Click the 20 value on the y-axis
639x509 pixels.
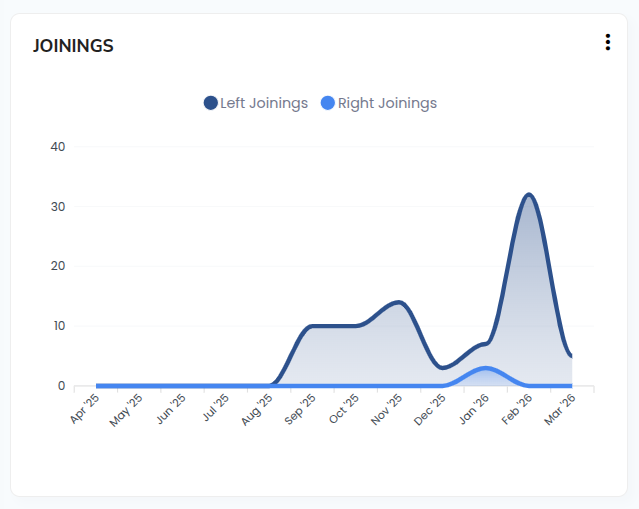(57, 266)
